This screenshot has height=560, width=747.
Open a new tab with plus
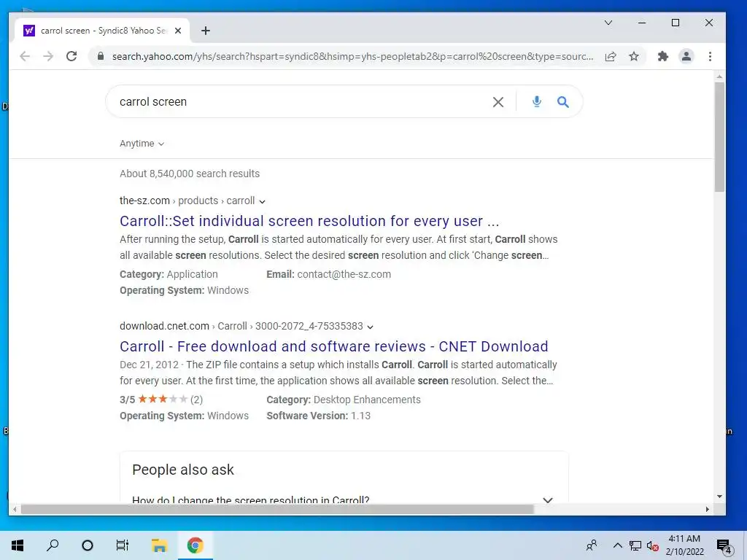(205, 31)
